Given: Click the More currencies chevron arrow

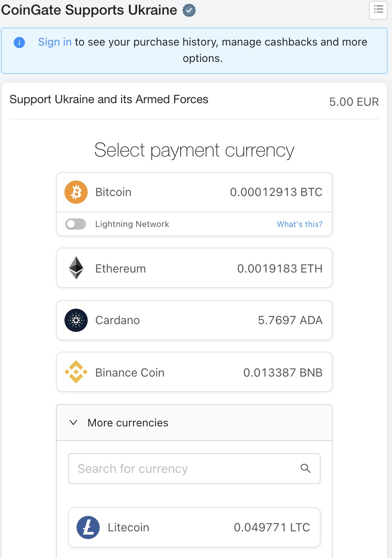Looking at the screenshot, I should click(73, 423).
